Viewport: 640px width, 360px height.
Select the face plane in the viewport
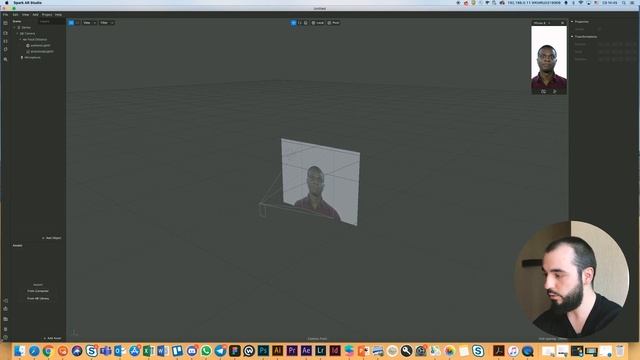pos(320,182)
